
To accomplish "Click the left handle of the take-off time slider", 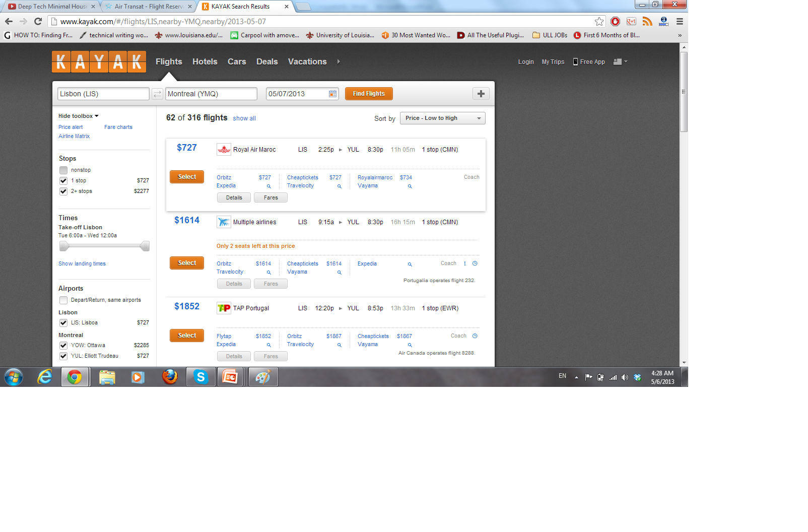I will pos(64,246).
